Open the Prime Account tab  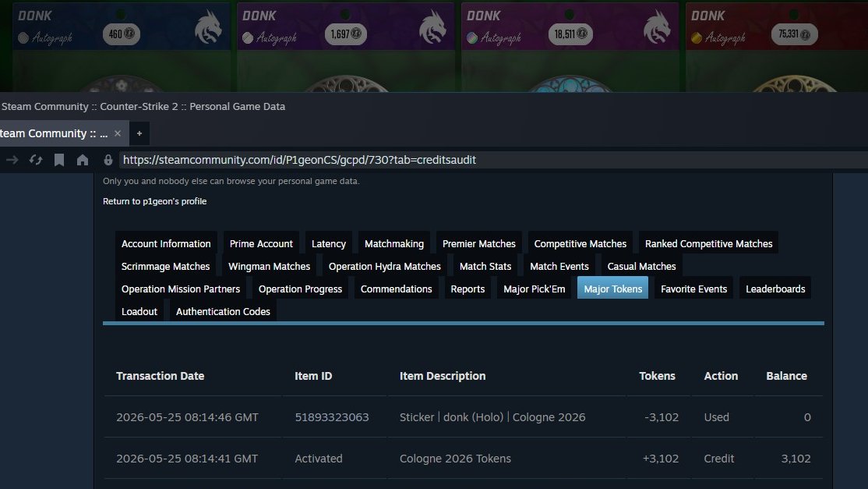coord(261,243)
